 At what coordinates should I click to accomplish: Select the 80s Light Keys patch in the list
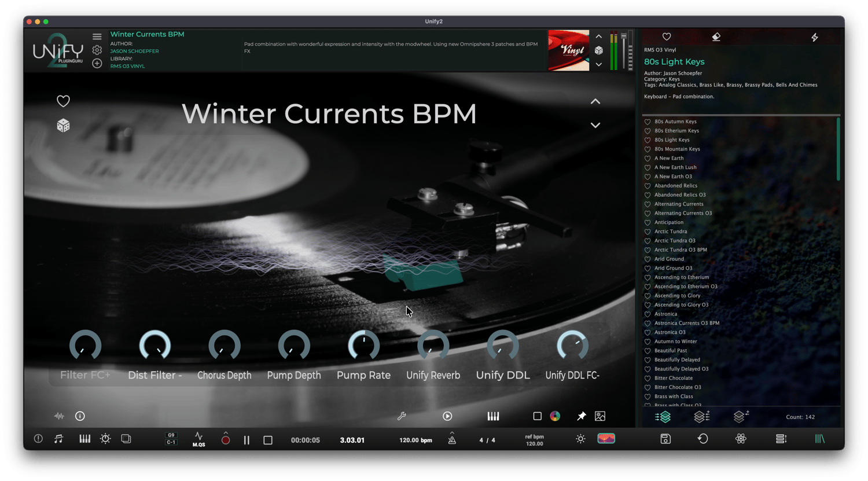coord(672,140)
